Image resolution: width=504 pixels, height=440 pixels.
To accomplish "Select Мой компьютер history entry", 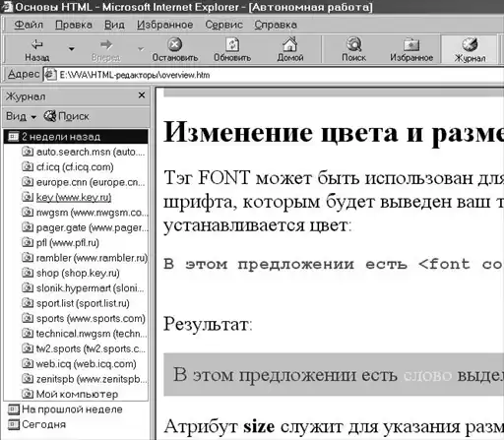I will (77, 394).
